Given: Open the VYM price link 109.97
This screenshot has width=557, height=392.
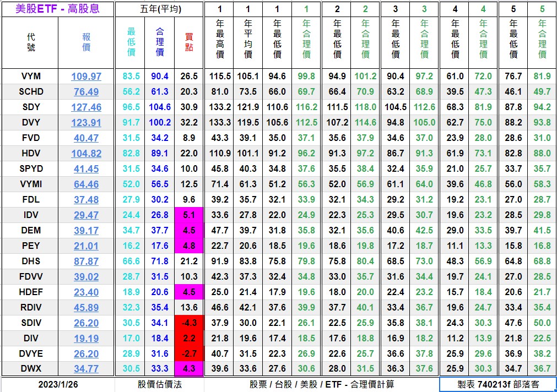Looking at the screenshot, I should [86, 77].
